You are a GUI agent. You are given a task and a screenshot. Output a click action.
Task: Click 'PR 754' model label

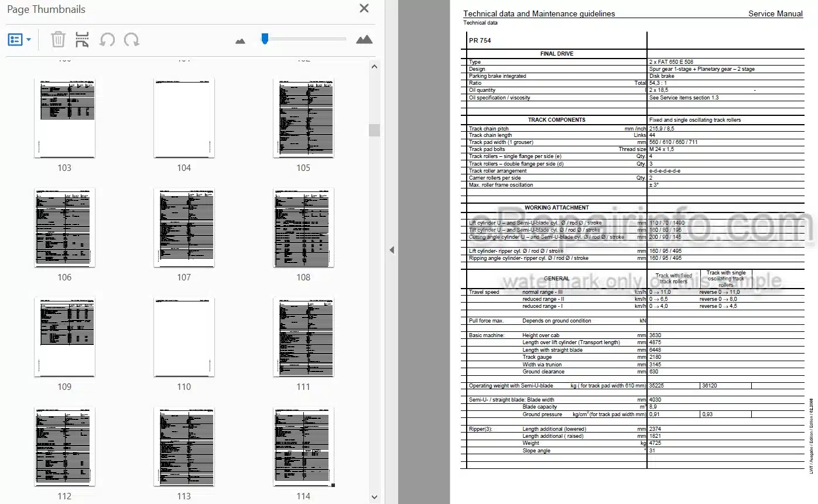[x=480, y=40]
